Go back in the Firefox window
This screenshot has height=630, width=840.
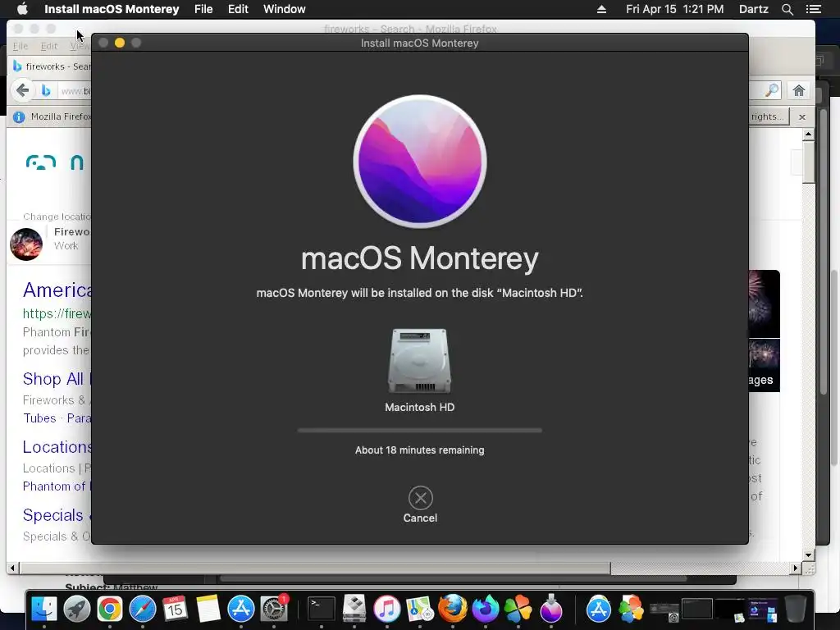click(22, 90)
